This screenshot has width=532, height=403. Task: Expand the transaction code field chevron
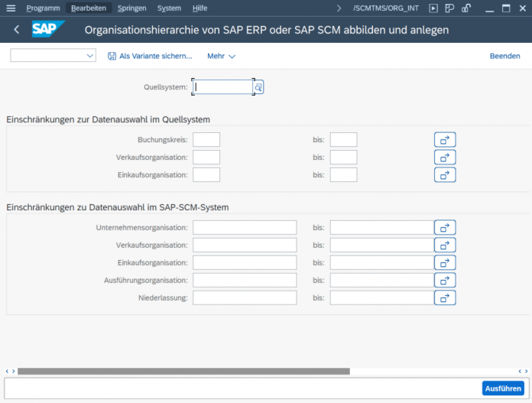tap(339, 8)
